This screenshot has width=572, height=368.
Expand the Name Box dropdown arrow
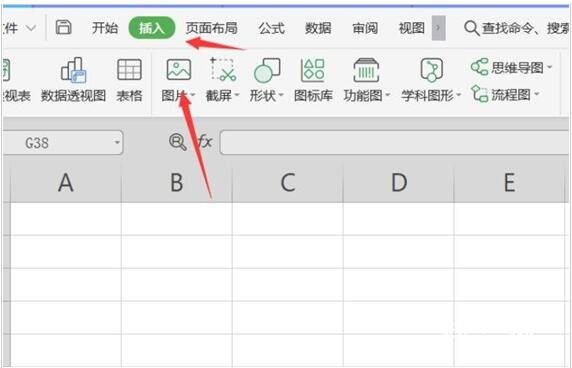(117, 143)
